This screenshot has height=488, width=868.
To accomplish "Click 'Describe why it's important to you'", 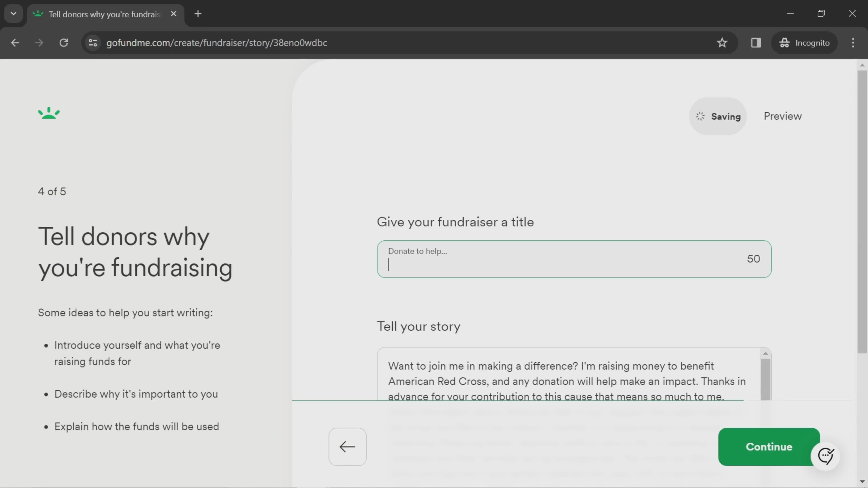I will (x=136, y=394).
